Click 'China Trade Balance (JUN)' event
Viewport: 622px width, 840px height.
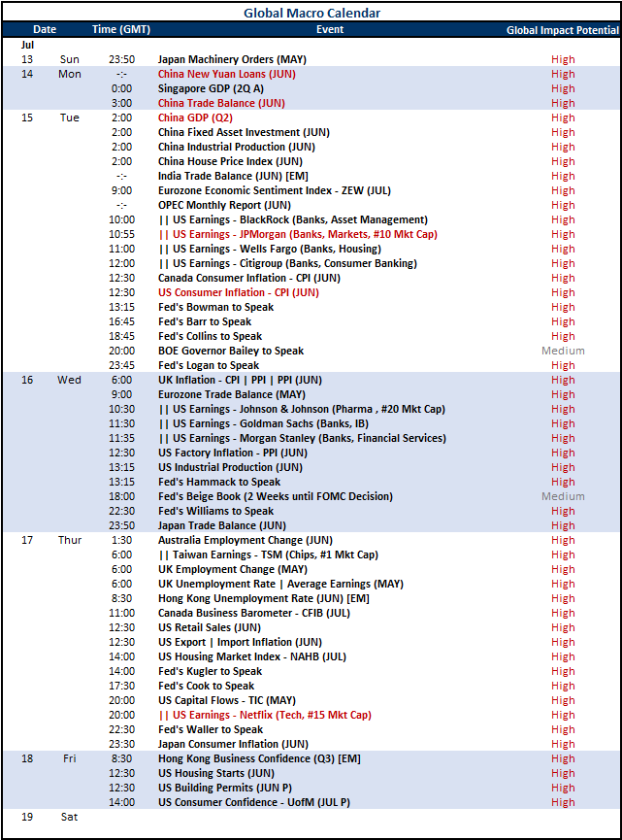pos(221,103)
